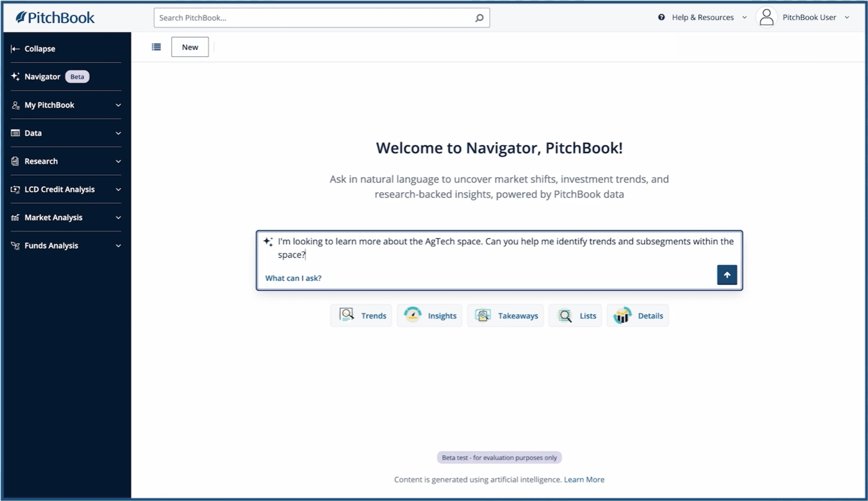
Task: Open the Learn More link
Action: coord(584,479)
